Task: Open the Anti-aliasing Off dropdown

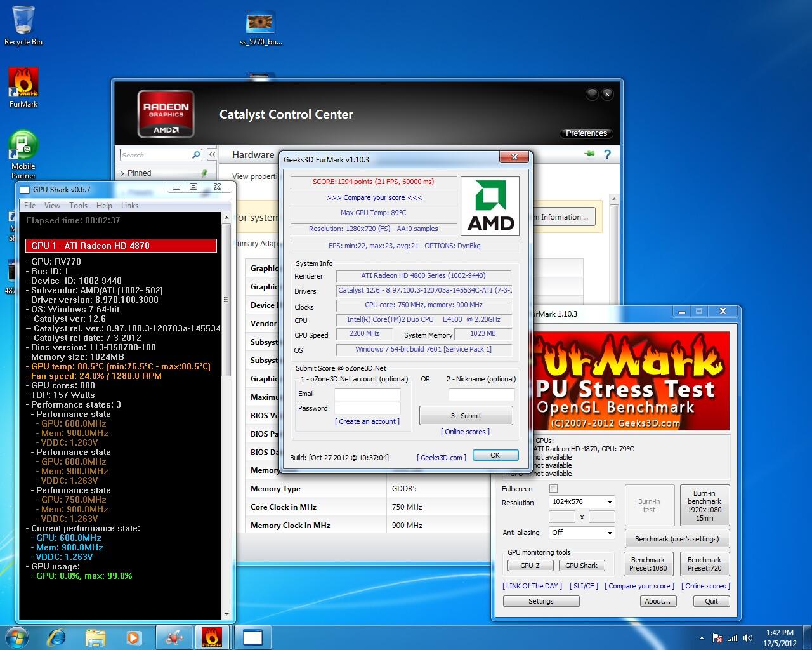Action: click(x=582, y=533)
